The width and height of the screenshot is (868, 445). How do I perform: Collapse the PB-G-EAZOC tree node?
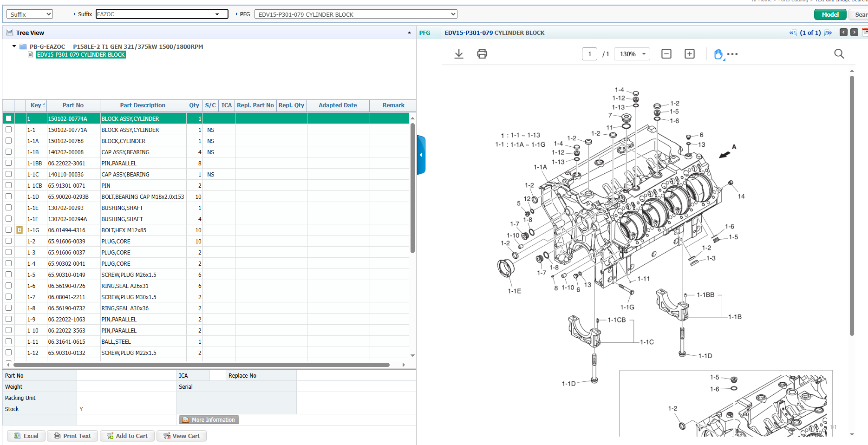click(14, 46)
